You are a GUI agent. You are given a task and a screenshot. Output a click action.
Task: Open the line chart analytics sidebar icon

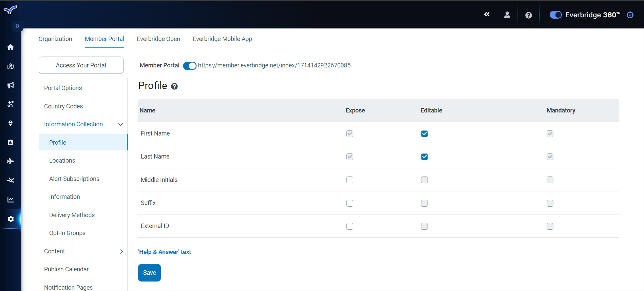click(11, 200)
